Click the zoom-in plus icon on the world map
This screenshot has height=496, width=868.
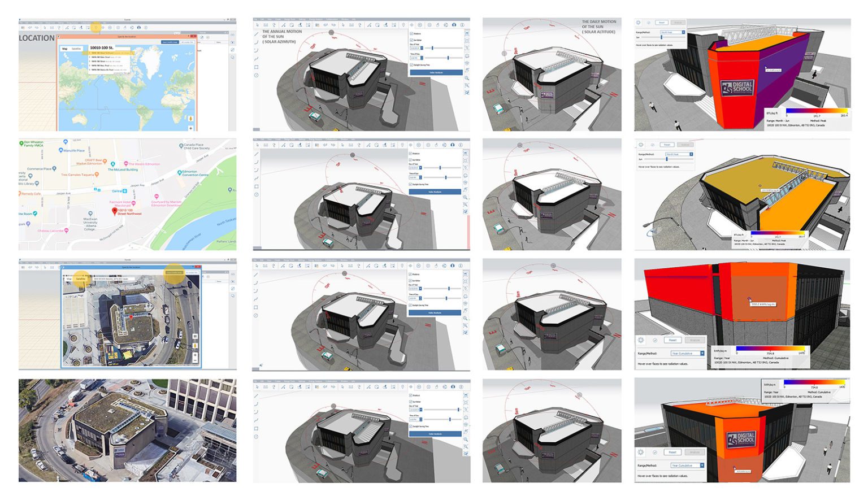click(x=190, y=128)
